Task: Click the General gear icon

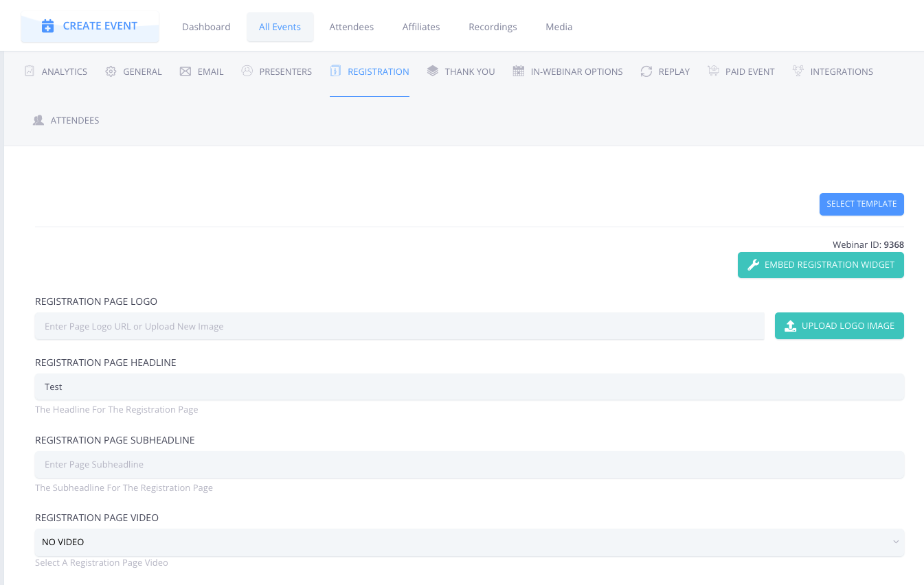Action: pyautogui.click(x=111, y=71)
